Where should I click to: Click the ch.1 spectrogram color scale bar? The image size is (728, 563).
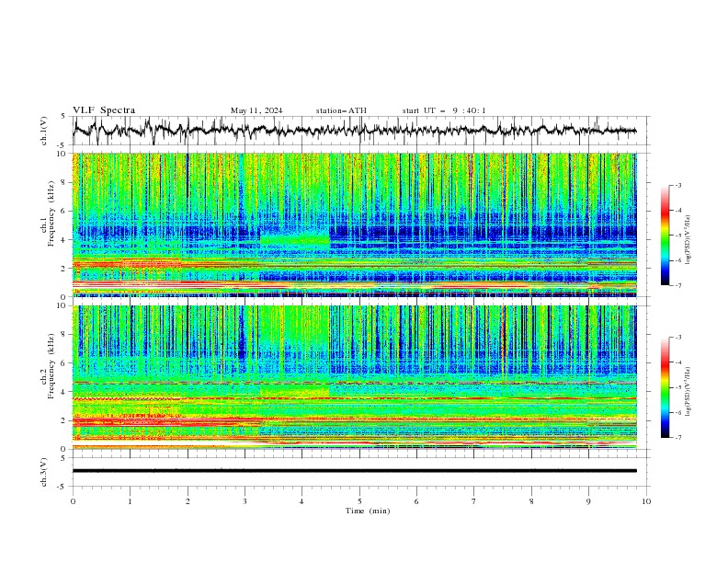pyautogui.click(x=665, y=236)
